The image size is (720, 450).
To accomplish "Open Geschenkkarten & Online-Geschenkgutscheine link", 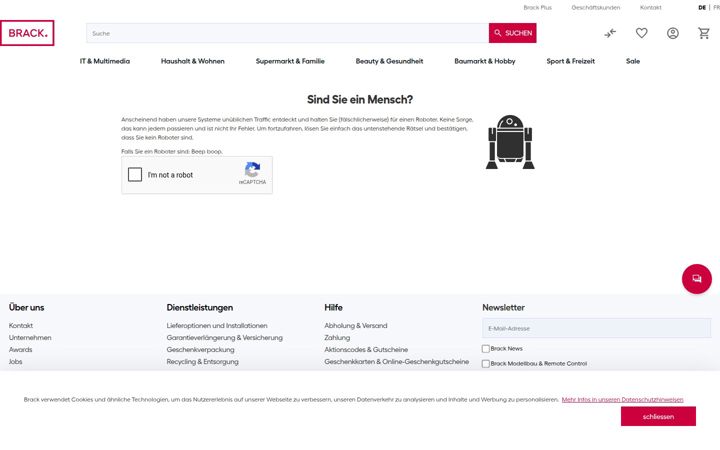I will click(397, 361).
